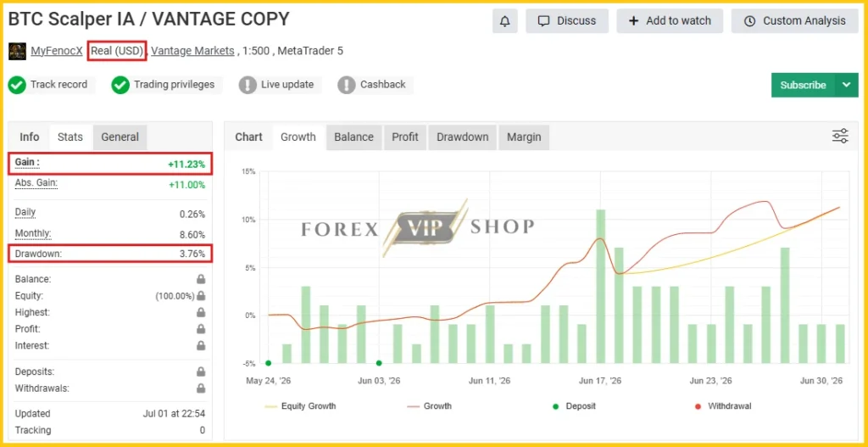The width and height of the screenshot is (868, 447).
Task: Expand the Subscribe dropdown arrow
Action: [847, 86]
